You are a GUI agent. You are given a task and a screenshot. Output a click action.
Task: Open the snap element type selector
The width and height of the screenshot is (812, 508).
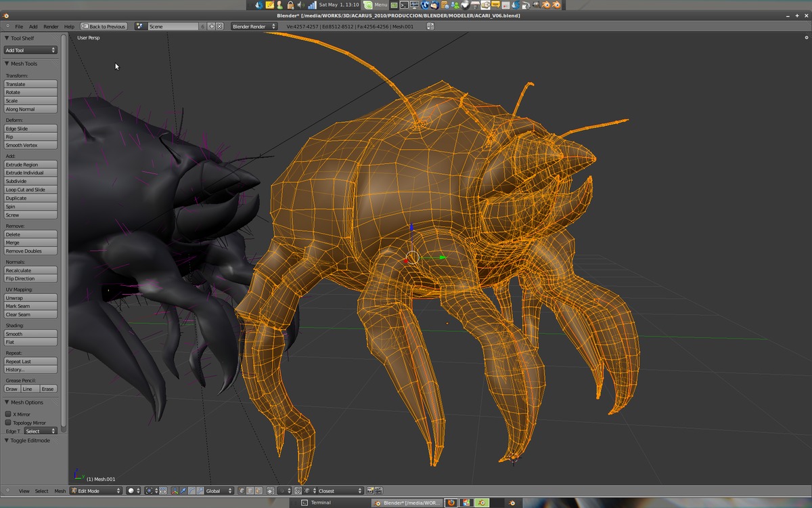point(308,490)
